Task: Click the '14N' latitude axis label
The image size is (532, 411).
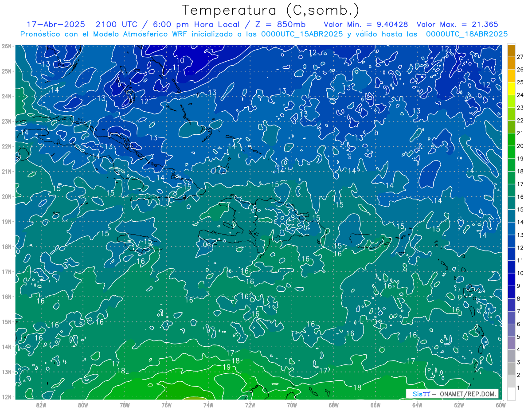Action: point(6,347)
